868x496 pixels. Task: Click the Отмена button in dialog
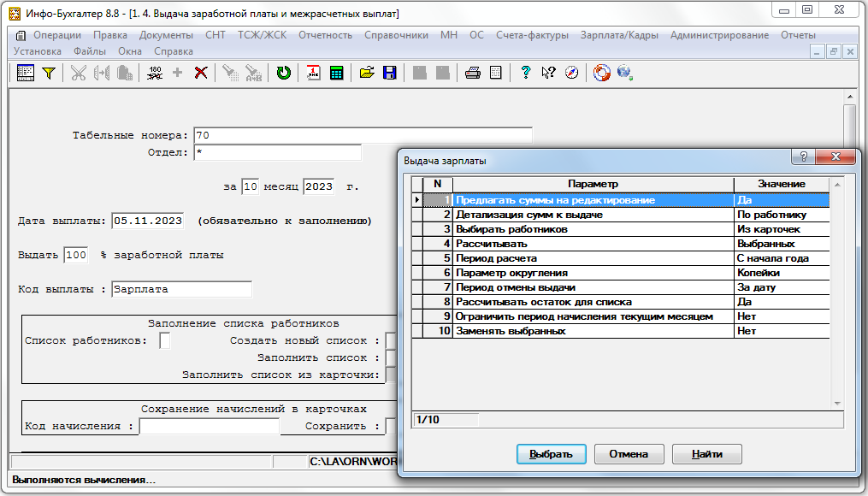tap(629, 454)
